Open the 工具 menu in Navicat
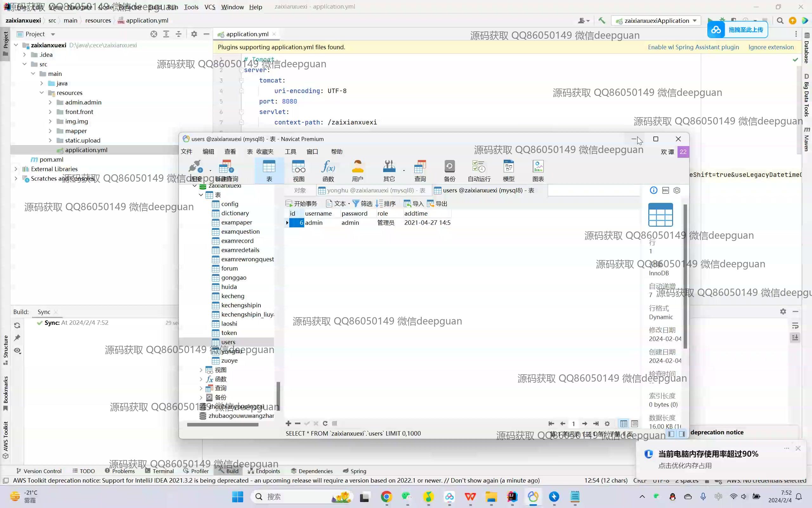The image size is (812, 508). tap(291, 151)
